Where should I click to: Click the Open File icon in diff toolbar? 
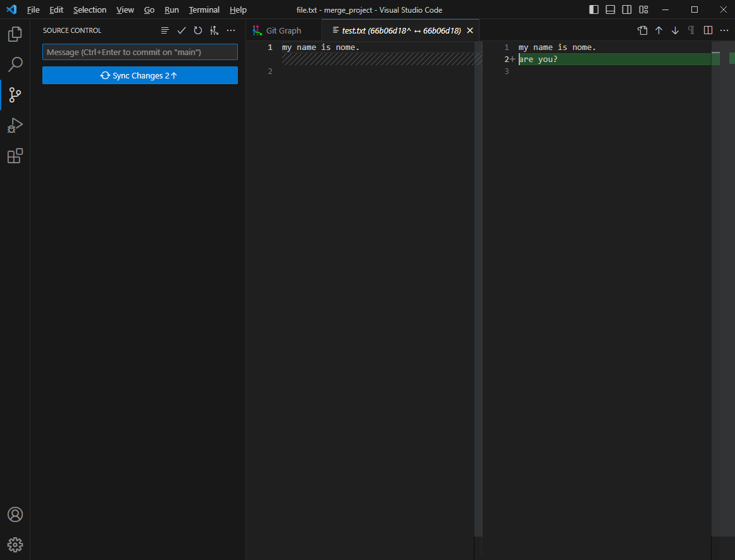(x=642, y=30)
